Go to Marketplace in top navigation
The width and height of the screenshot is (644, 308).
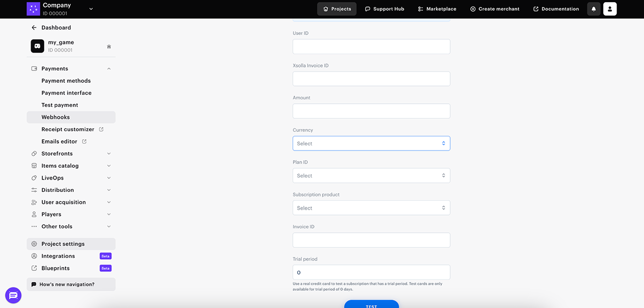coord(437,9)
